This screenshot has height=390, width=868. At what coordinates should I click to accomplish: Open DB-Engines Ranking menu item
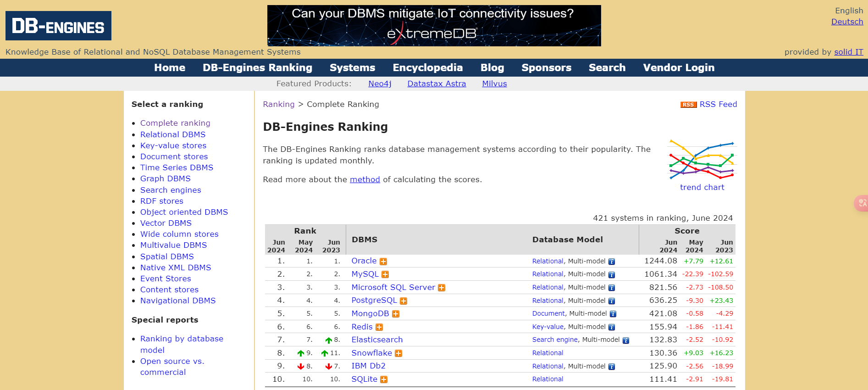[x=257, y=67]
